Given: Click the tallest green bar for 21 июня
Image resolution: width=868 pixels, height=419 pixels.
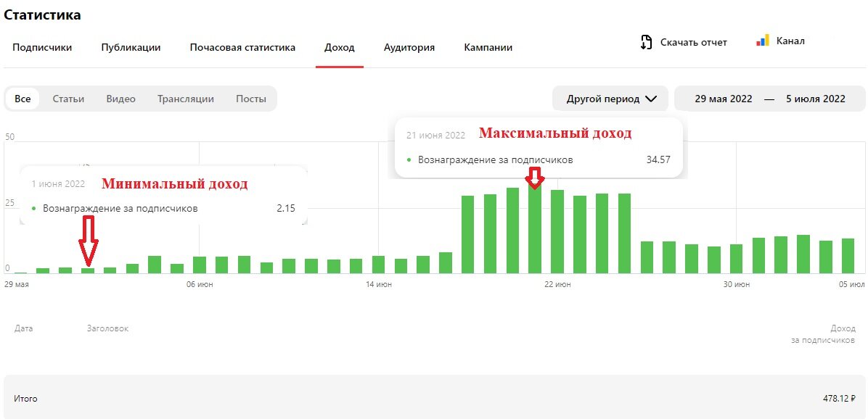Looking at the screenshot, I should tap(536, 232).
